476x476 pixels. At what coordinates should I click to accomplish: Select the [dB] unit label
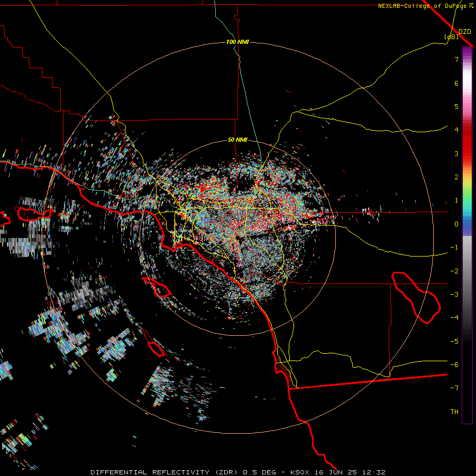pyautogui.click(x=451, y=36)
